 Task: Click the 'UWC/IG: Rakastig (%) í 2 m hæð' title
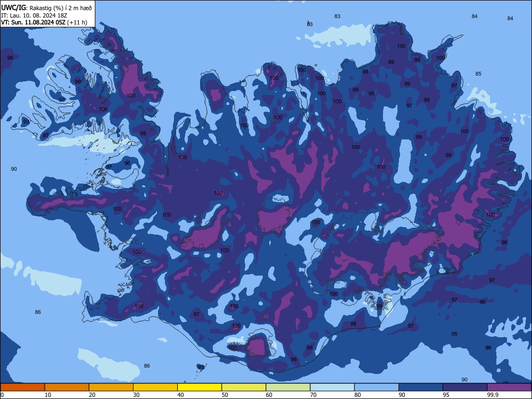[x=46, y=8]
